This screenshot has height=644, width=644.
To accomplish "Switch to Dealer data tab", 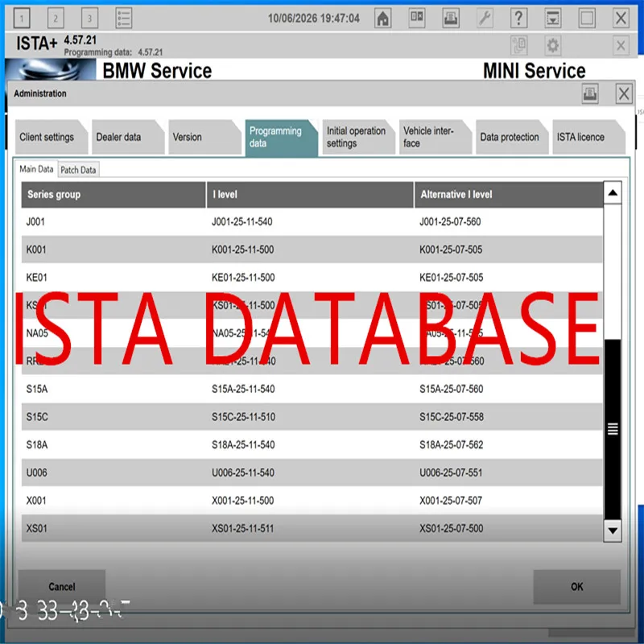I will pos(128,137).
